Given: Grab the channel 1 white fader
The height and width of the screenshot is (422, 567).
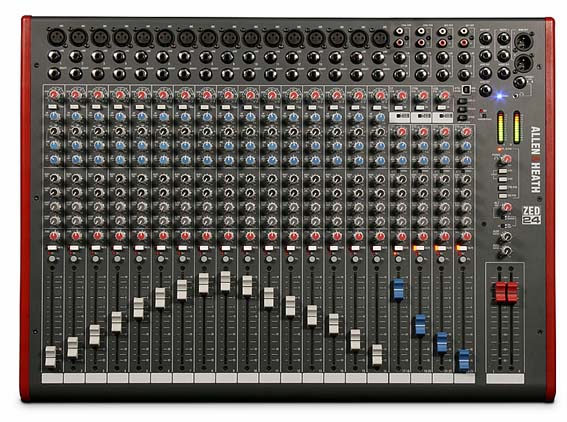Looking at the screenshot, I should pyautogui.click(x=51, y=356).
